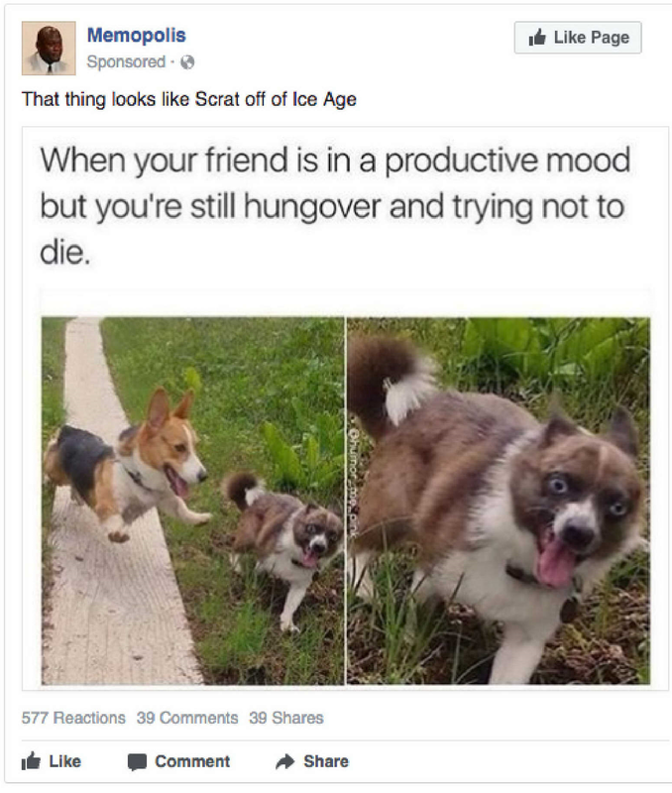
Task: Open the Memopolis page name link
Action: [x=137, y=36]
